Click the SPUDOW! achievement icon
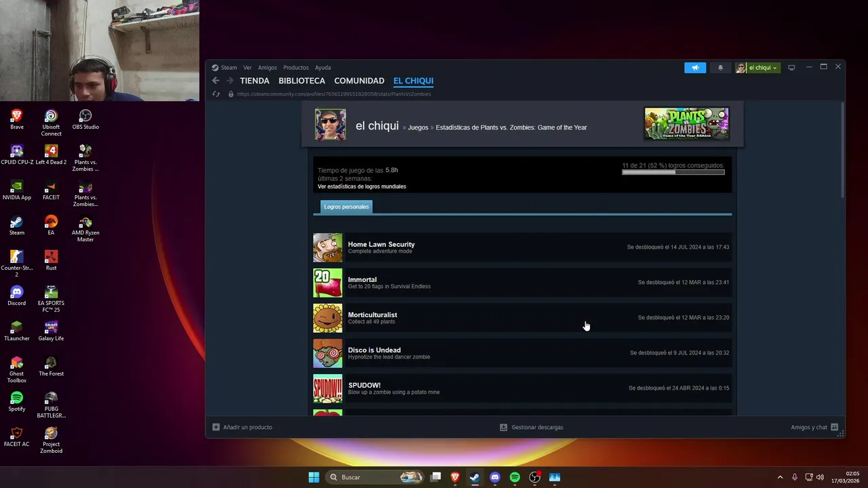 (328, 388)
